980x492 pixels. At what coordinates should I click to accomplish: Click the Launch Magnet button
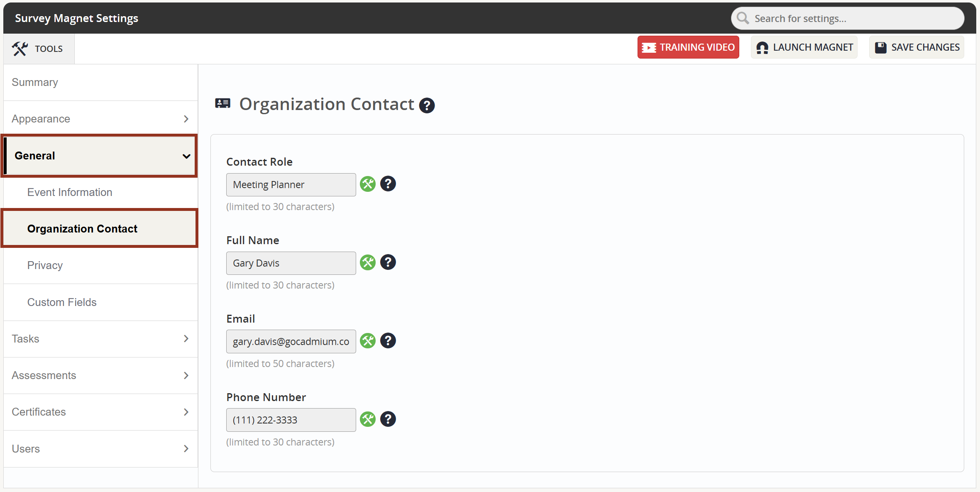click(804, 47)
